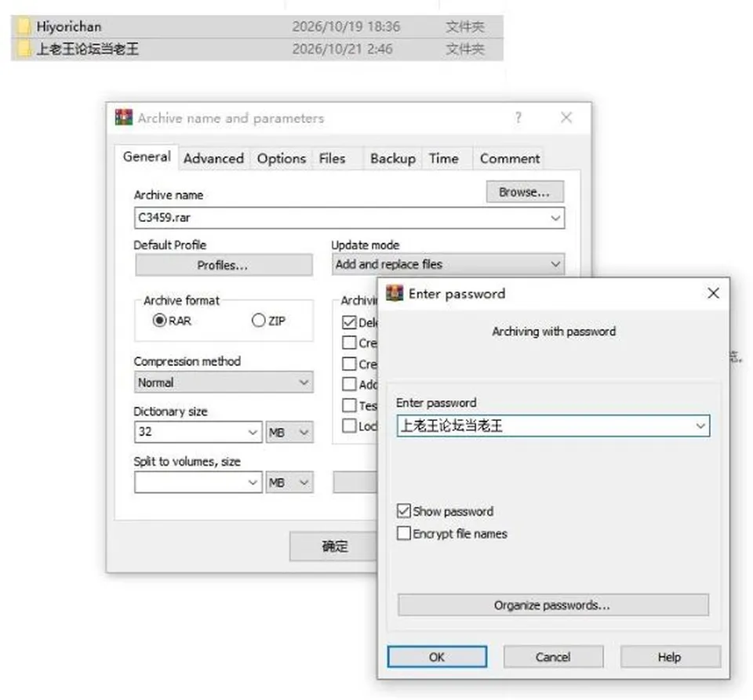Open the Comment tab
Image resolution: width=753 pixels, height=700 pixels.
[x=510, y=158]
